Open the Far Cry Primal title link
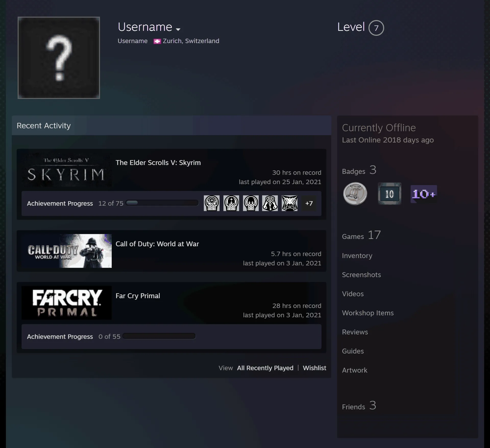 138,296
